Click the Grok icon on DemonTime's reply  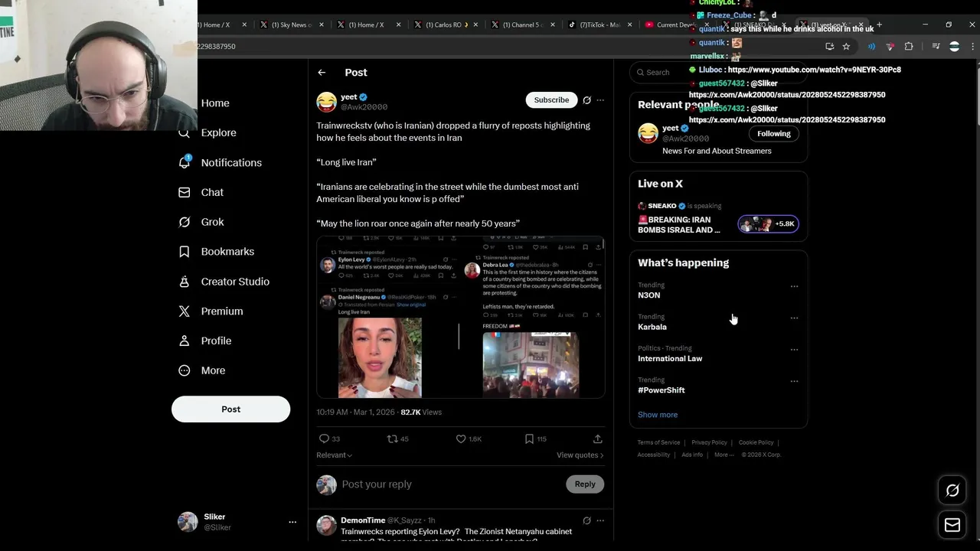pos(586,520)
